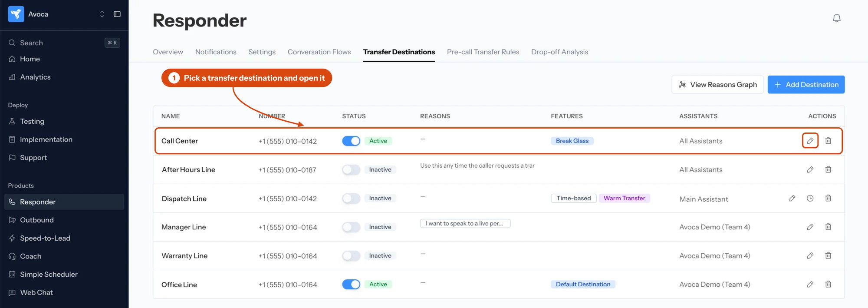
Task: Delete the Warranty Line row
Action: [x=828, y=255]
